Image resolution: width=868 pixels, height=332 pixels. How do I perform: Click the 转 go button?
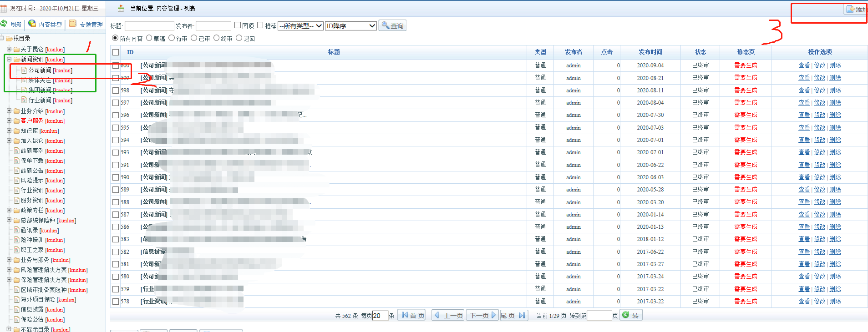pos(631,315)
